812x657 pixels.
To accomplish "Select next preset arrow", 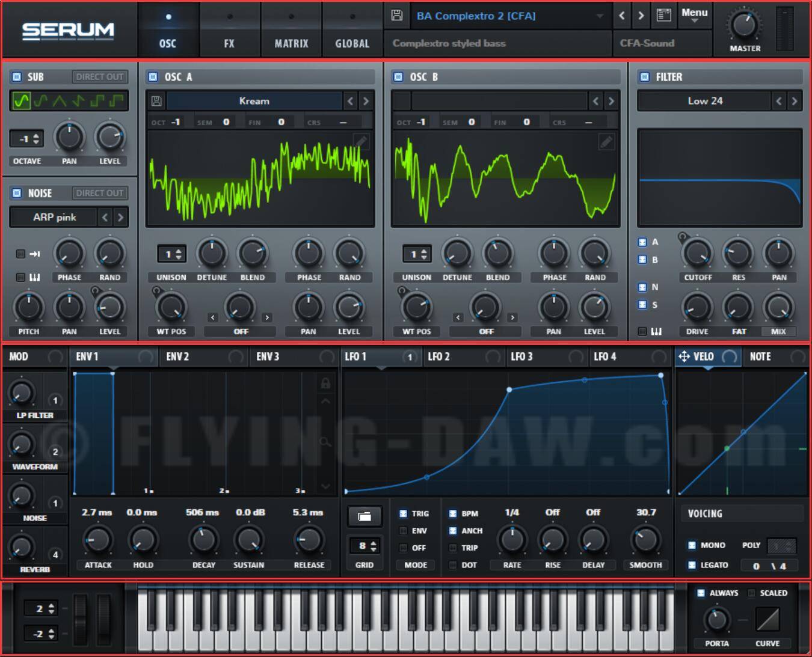I will [x=641, y=16].
